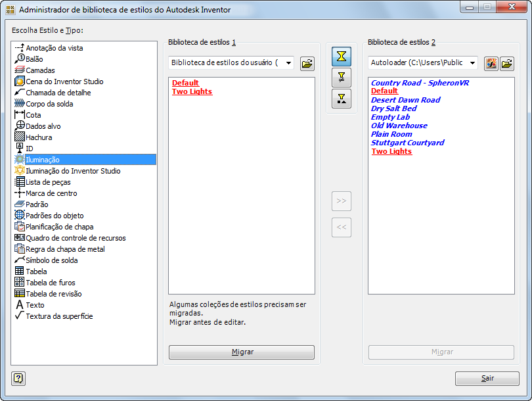Screen dimensions: 532x401
Task: Toggle the show all styles filter
Action: click(342, 56)
